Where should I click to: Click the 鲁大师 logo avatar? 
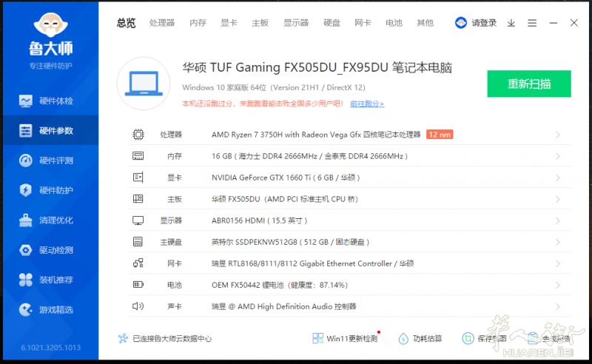pyautogui.click(x=50, y=24)
